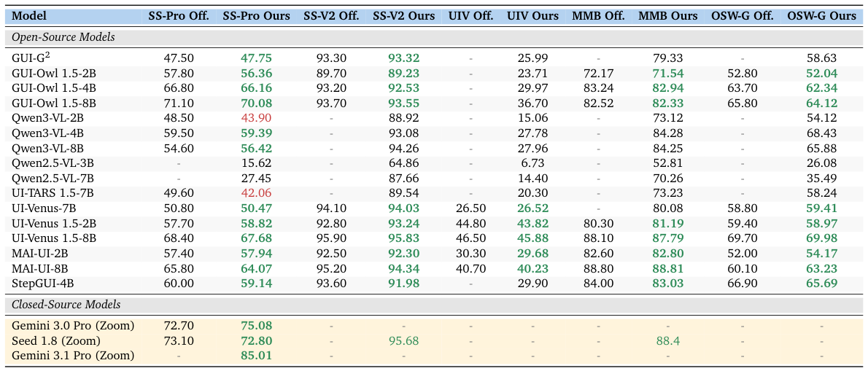Click the "68.43" value for Qwen3-VL-4B

821,132
